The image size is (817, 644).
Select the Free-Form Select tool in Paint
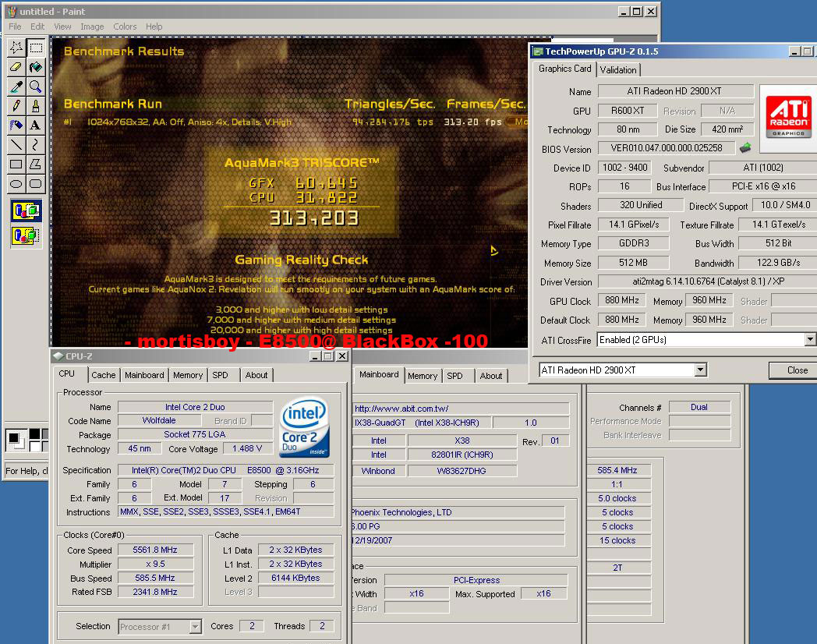(x=16, y=48)
